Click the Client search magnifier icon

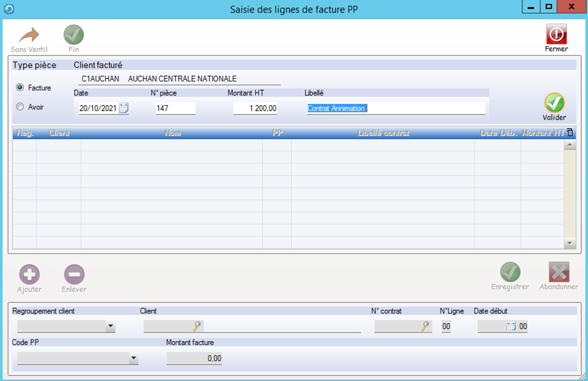coord(197,326)
